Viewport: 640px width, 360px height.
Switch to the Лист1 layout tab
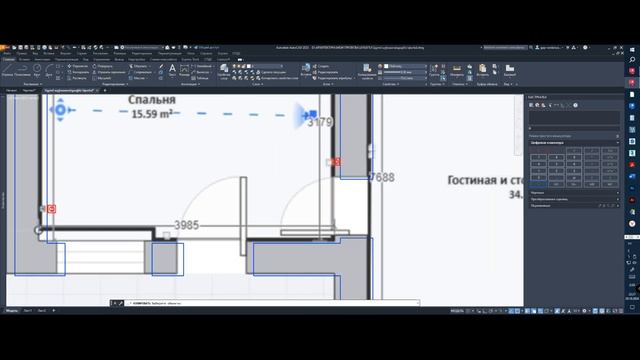pos(27,311)
